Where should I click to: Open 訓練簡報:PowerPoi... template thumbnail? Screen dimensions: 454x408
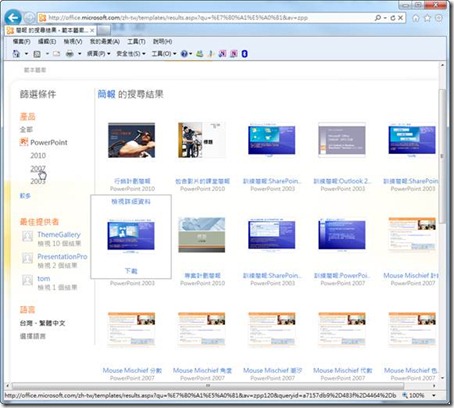342,234
